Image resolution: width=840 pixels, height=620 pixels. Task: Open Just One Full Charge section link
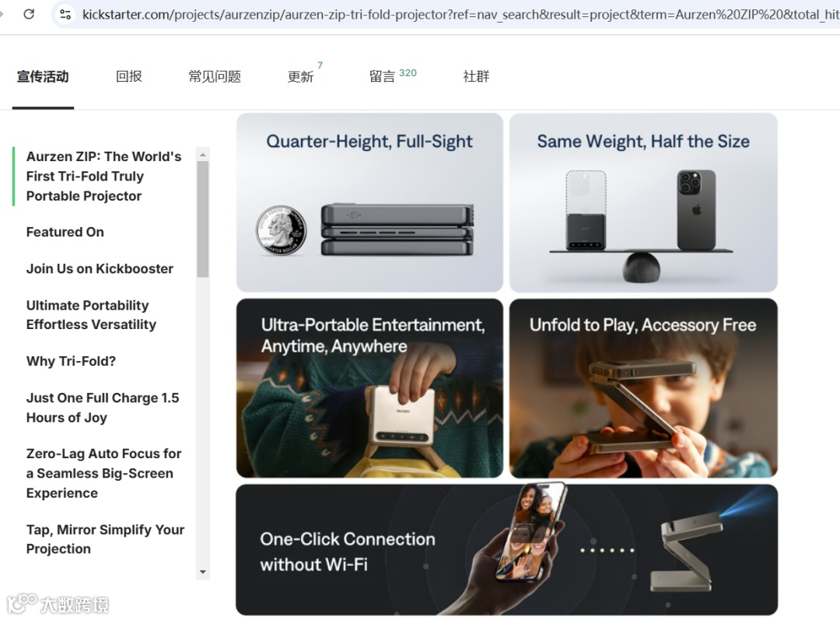103,408
